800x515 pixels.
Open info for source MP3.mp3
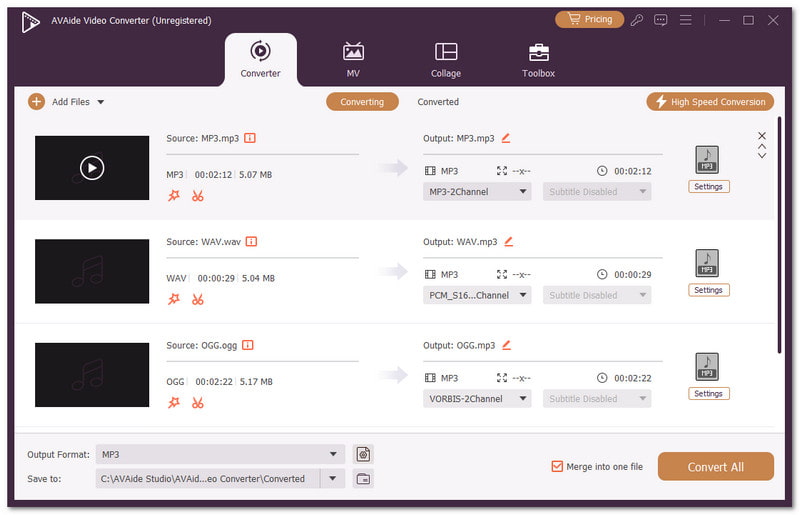pyautogui.click(x=249, y=138)
